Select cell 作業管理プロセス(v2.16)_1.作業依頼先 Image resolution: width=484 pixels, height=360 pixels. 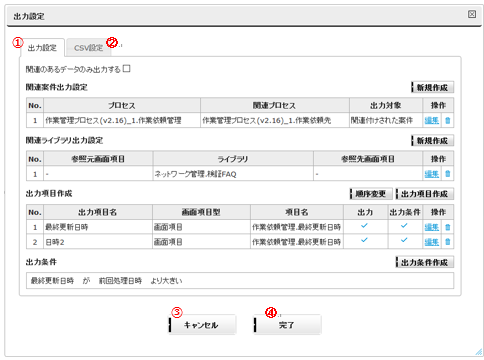pos(275,120)
